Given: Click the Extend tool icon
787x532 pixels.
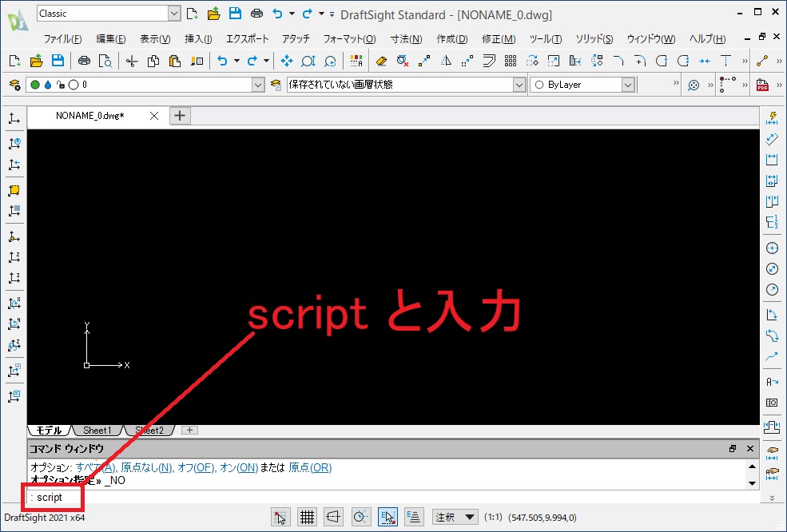Looking at the screenshot, I should (x=725, y=62).
